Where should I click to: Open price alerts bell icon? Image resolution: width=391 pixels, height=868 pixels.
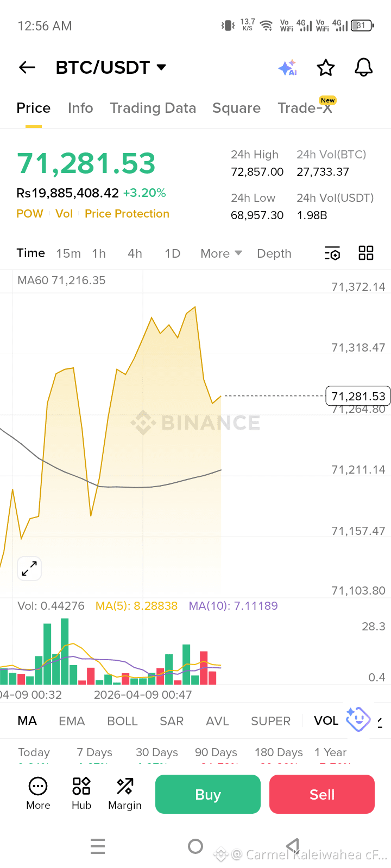(x=363, y=67)
